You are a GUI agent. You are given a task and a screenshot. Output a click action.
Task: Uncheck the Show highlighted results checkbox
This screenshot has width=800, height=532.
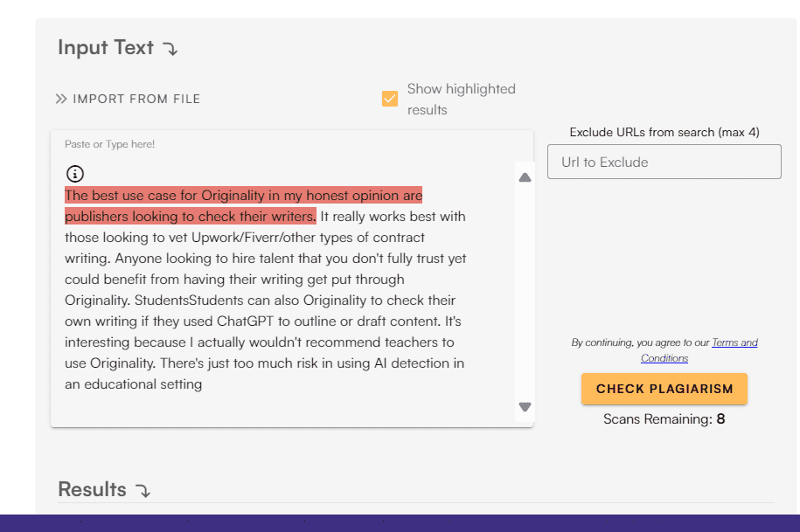[390, 99]
